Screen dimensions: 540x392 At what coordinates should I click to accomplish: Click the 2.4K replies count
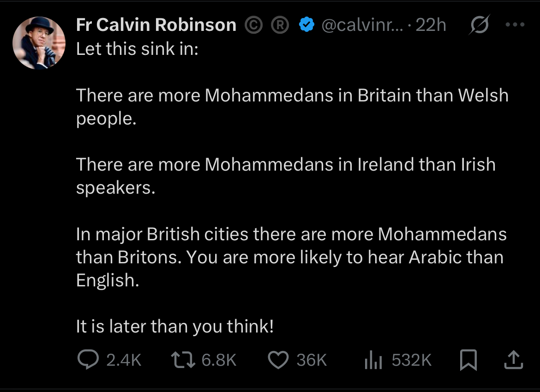point(124,360)
